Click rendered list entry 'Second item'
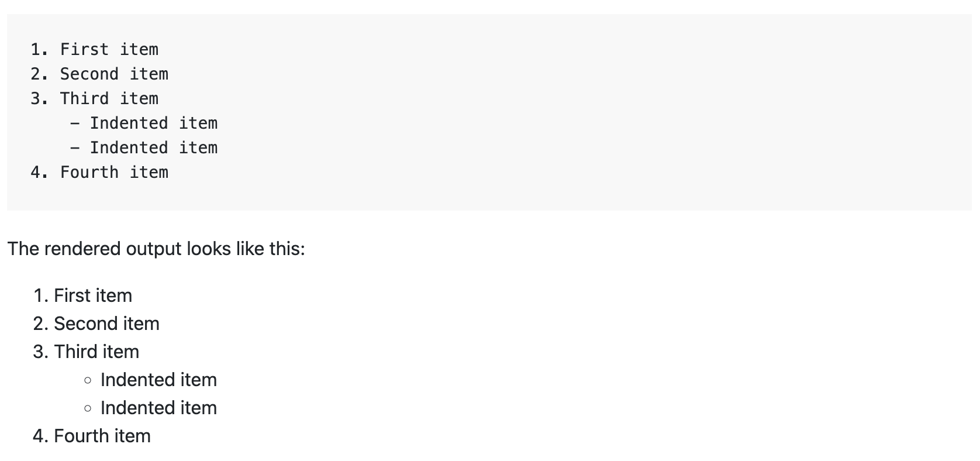980x461 pixels. (x=106, y=324)
